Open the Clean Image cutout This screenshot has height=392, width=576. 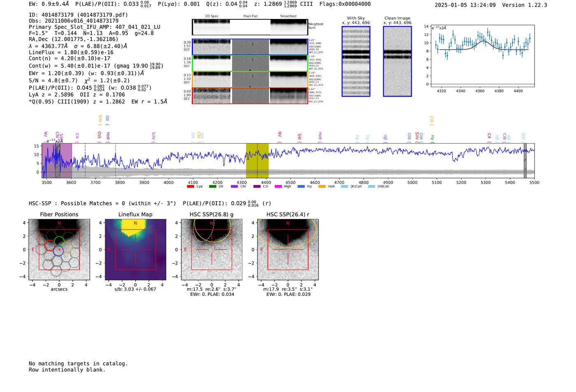(397, 61)
